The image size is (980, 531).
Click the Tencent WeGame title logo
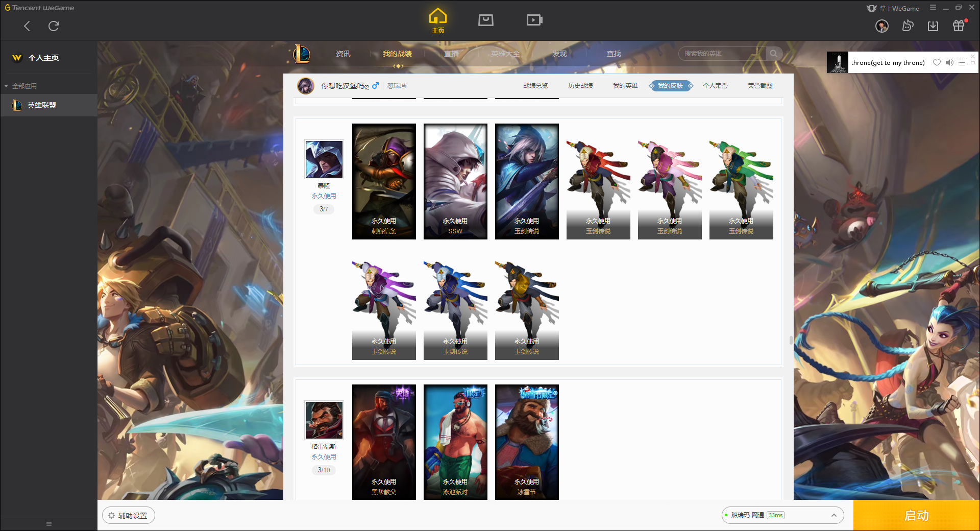(x=39, y=8)
